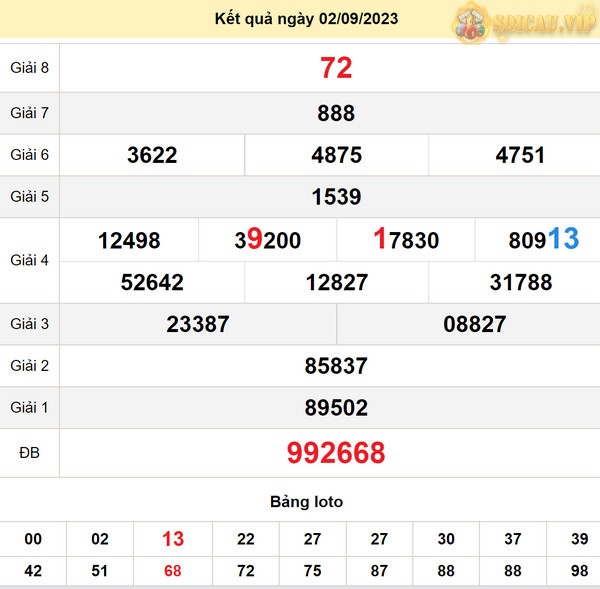The width and height of the screenshot is (600, 589).
Task: Click the Giải 5 result 1539
Action: click(336, 197)
